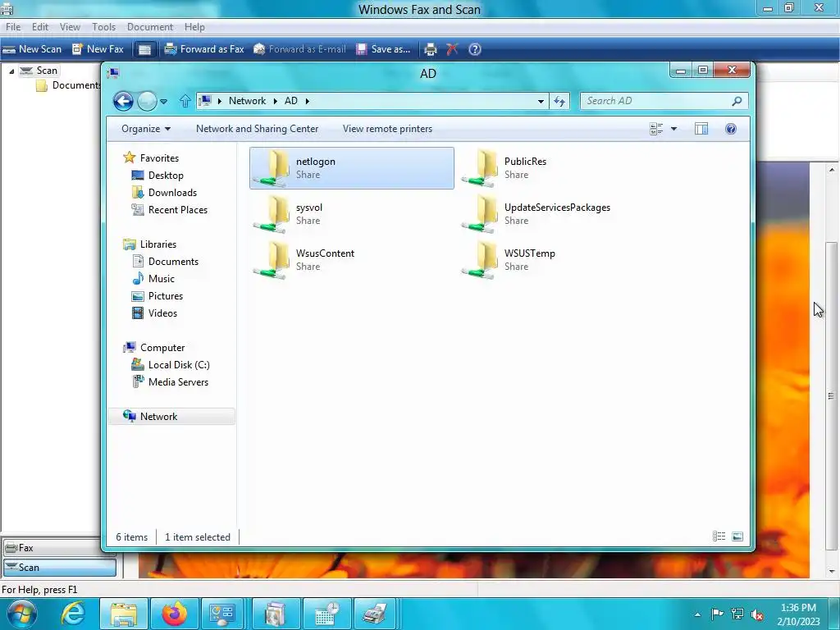This screenshot has width=840, height=630.
Task: Open Firefox from taskbar
Action: (175, 614)
